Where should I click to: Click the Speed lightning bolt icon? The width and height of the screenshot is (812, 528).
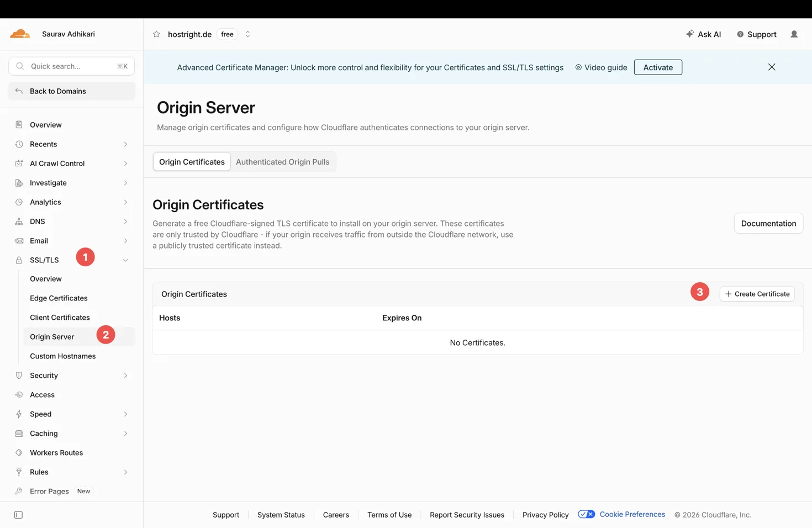tap(19, 414)
